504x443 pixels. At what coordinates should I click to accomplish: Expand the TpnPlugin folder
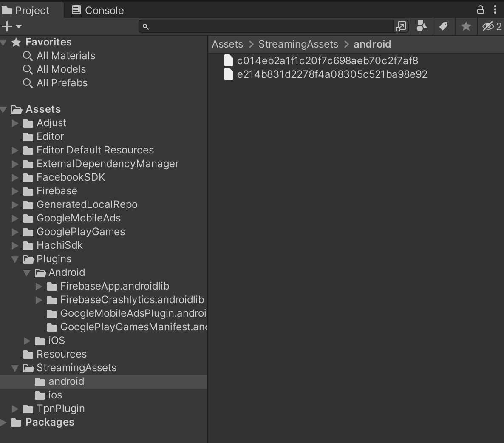click(15, 409)
